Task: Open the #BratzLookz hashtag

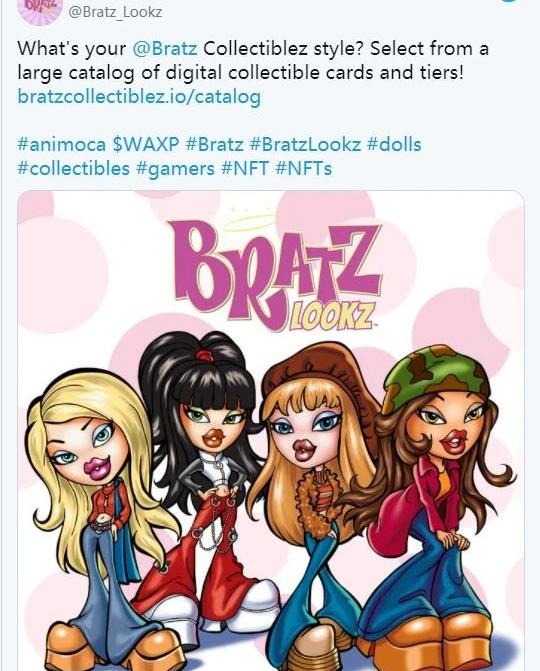Action: pos(305,144)
